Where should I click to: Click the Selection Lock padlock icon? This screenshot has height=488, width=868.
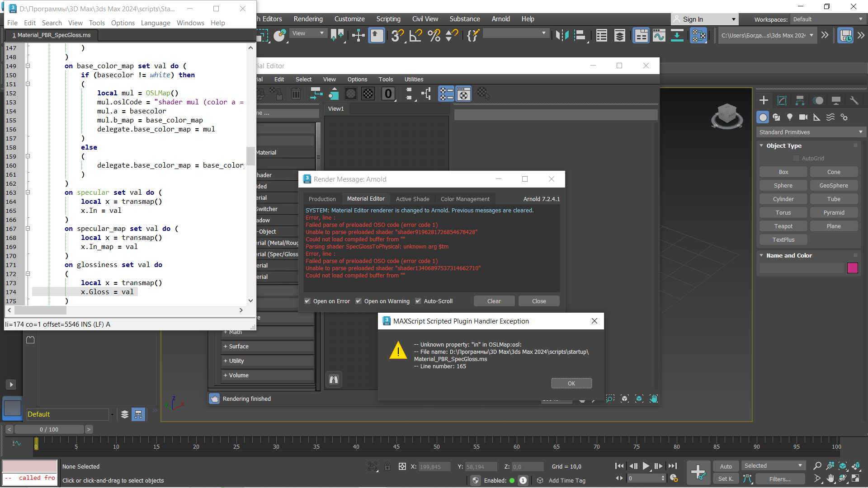click(x=387, y=466)
